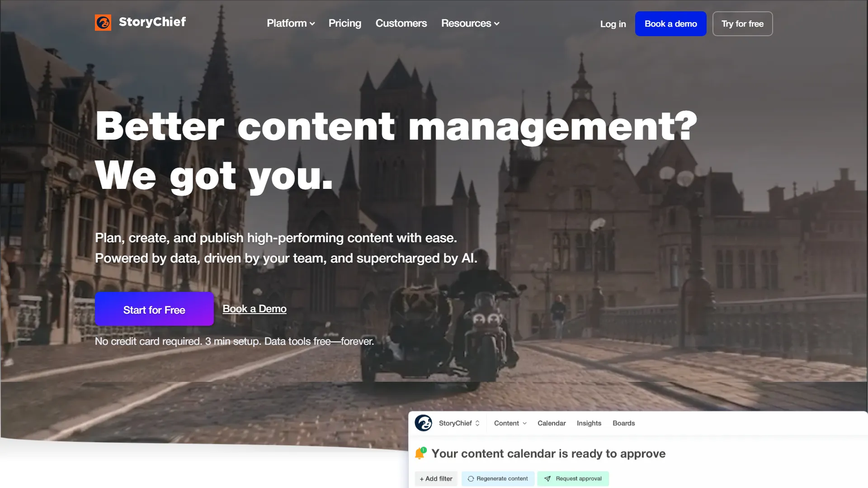The image size is (868, 488).
Task: Open the StoryChief workspace switcher
Action: 459,423
